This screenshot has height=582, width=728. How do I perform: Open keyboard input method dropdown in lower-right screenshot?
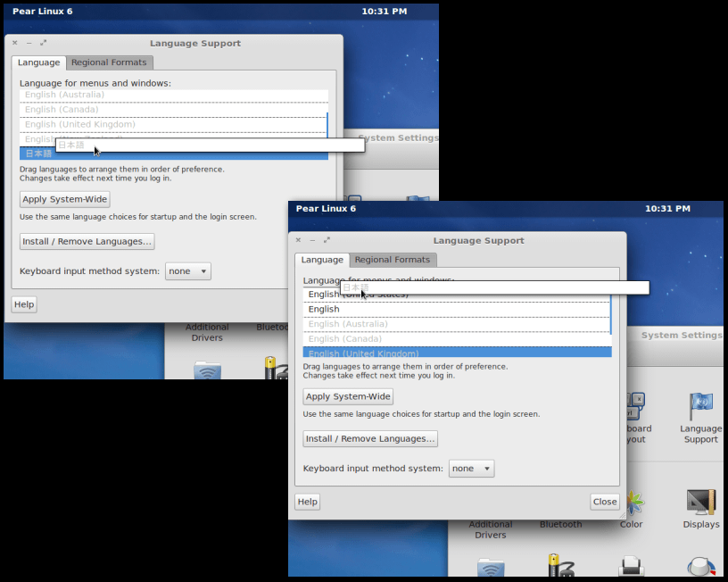(x=471, y=469)
